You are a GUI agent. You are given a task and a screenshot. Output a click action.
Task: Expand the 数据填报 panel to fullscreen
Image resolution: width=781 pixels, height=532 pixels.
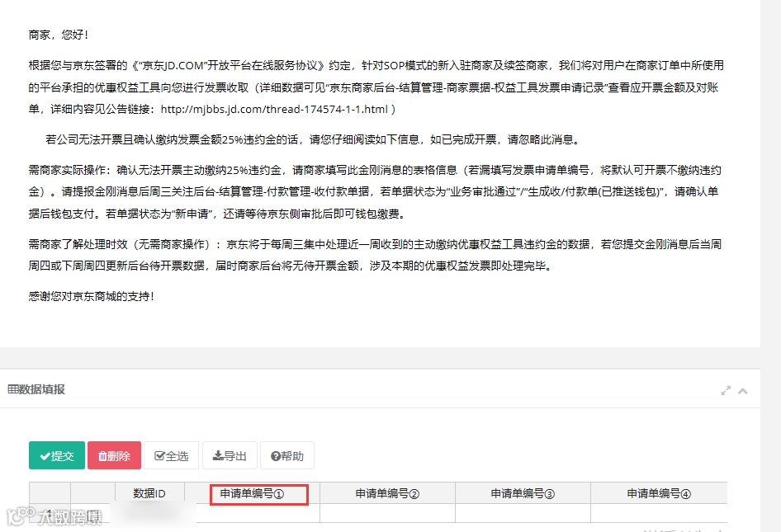point(726,391)
